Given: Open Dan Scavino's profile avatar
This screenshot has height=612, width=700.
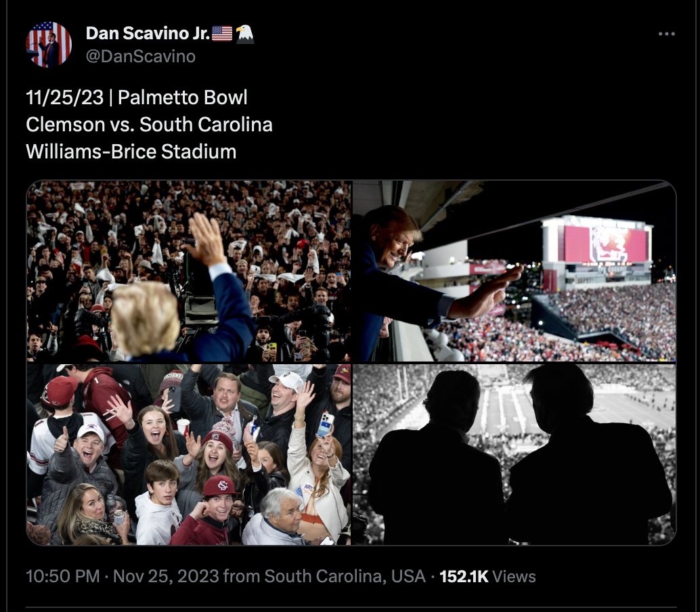Looking at the screenshot, I should pos(49,44).
